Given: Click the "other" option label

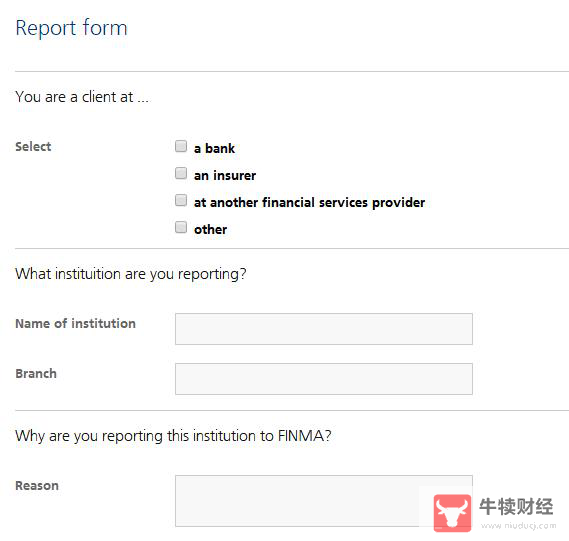Looking at the screenshot, I should point(210,229).
